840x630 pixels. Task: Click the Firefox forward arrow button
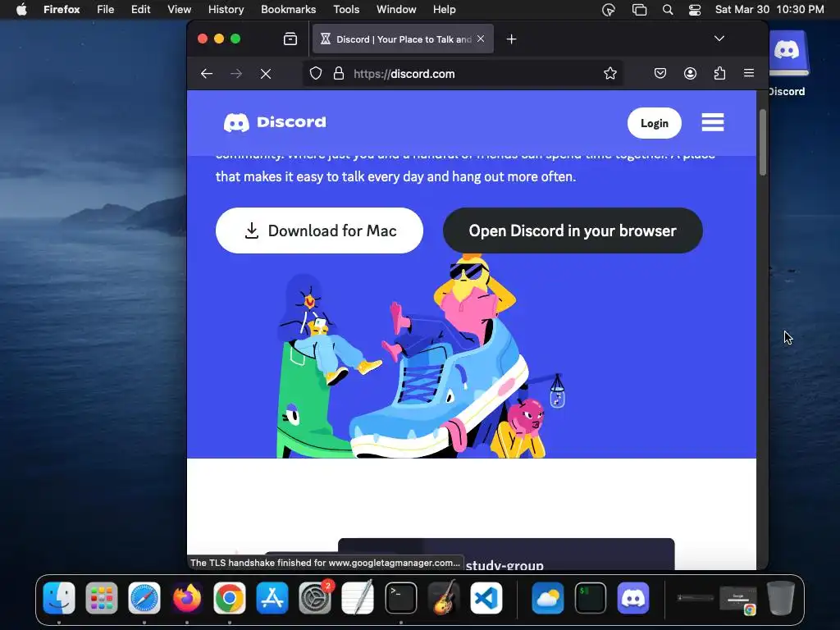pyautogui.click(x=236, y=74)
